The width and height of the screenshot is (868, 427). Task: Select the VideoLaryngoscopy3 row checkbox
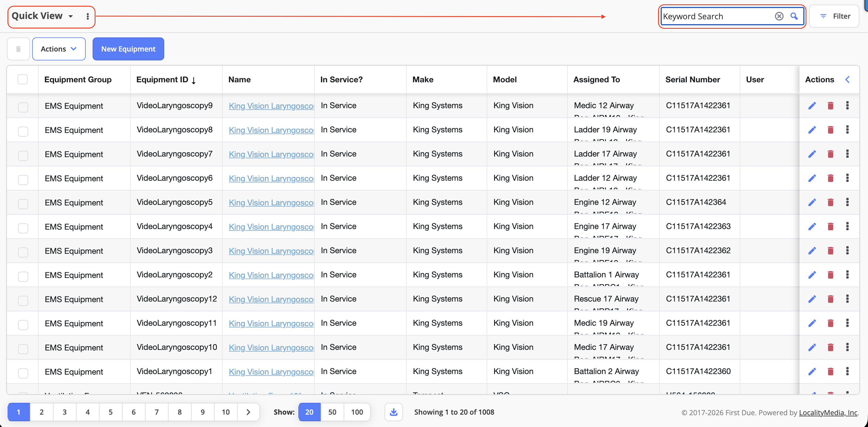coord(23,252)
